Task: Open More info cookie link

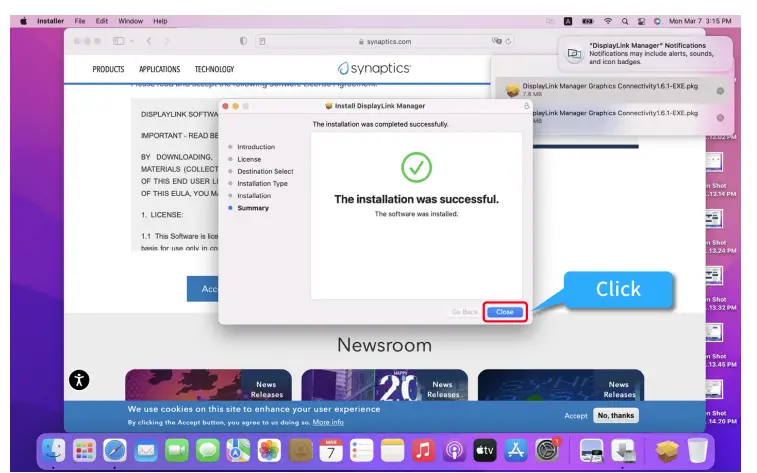Action: (x=328, y=422)
